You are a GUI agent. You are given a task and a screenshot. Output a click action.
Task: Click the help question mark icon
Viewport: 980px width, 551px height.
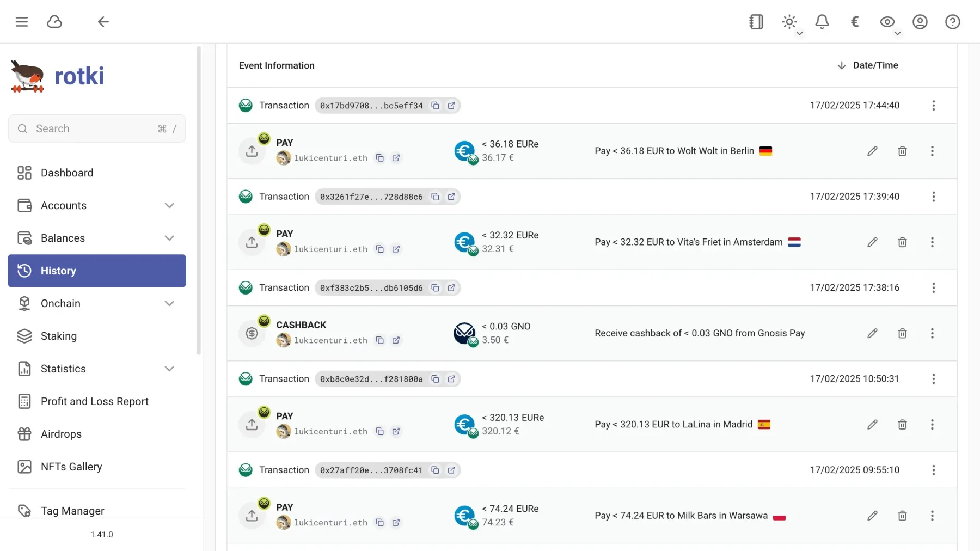tap(953, 22)
